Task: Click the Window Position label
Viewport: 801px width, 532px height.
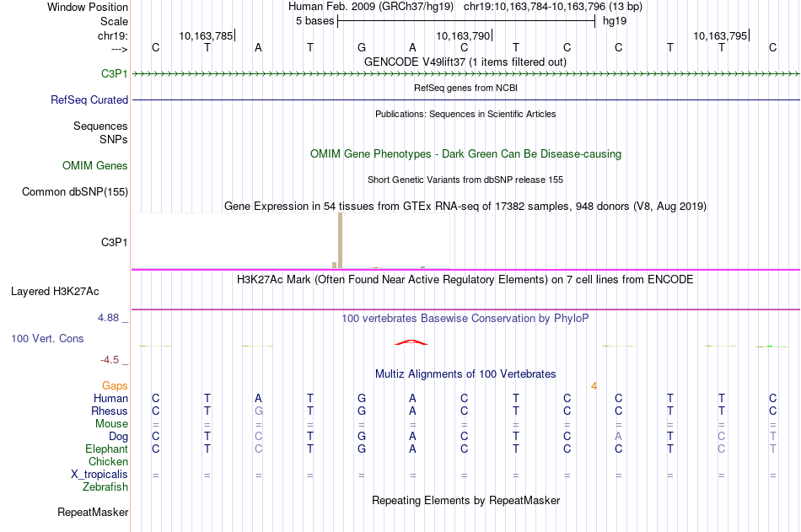Action: point(88,7)
